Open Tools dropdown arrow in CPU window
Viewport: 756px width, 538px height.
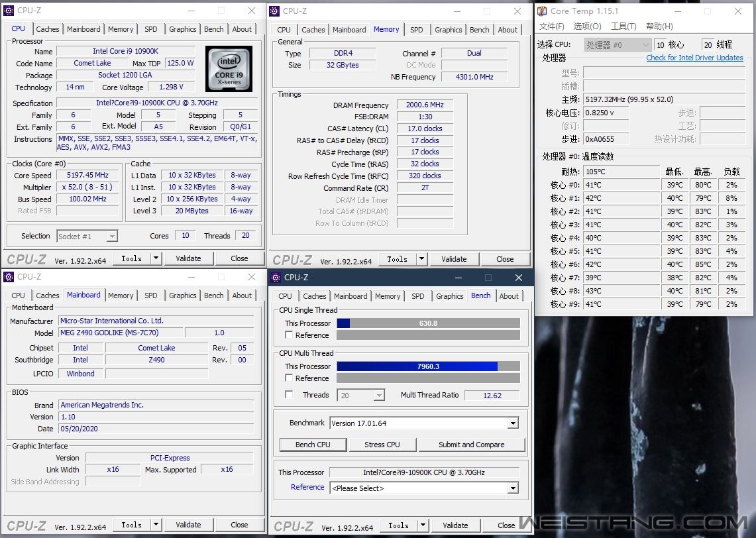coord(156,258)
